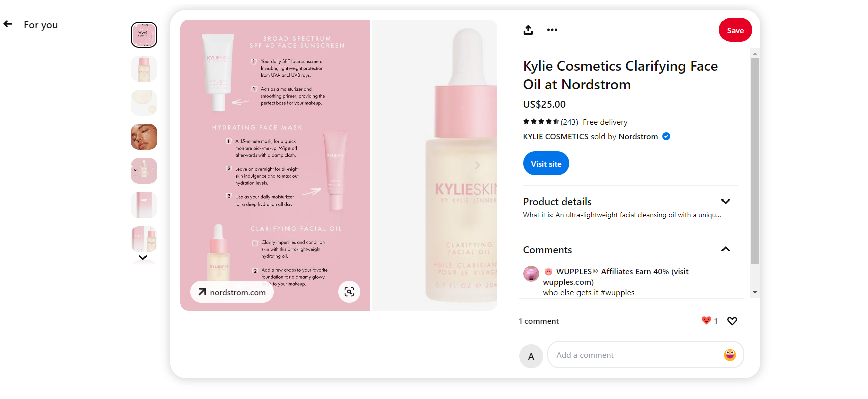Image resolution: width=868 pixels, height=399 pixels.
Task: Click the share/upload icon above the title
Action: coord(528,30)
